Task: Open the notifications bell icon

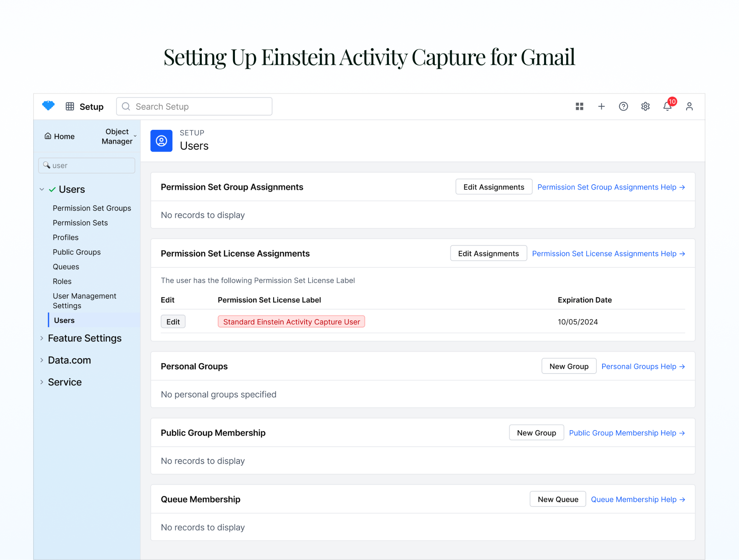Action: (x=667, y=106)
